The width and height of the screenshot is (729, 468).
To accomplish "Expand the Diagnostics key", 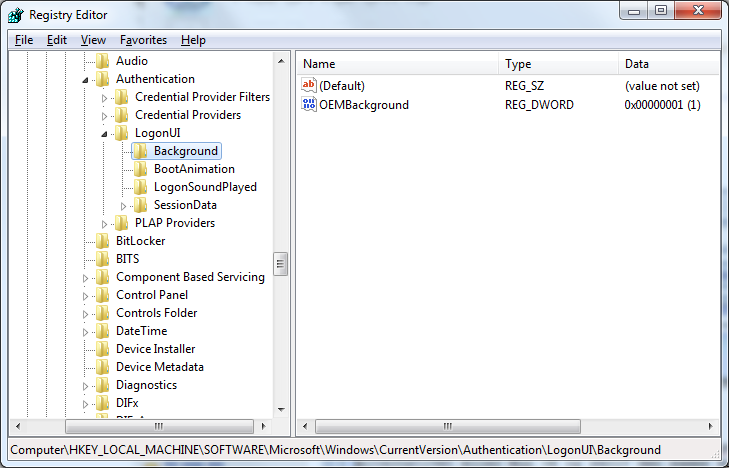I will coord(85,386).
